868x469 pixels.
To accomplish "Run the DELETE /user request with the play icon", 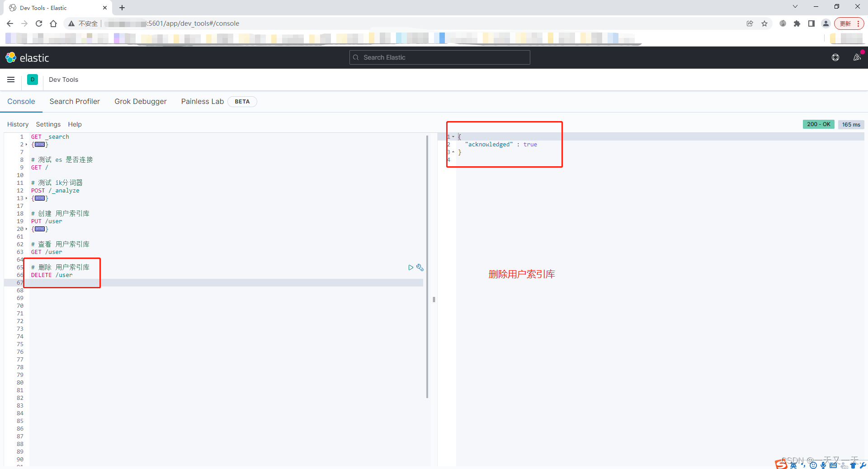I will click(410, 267).
